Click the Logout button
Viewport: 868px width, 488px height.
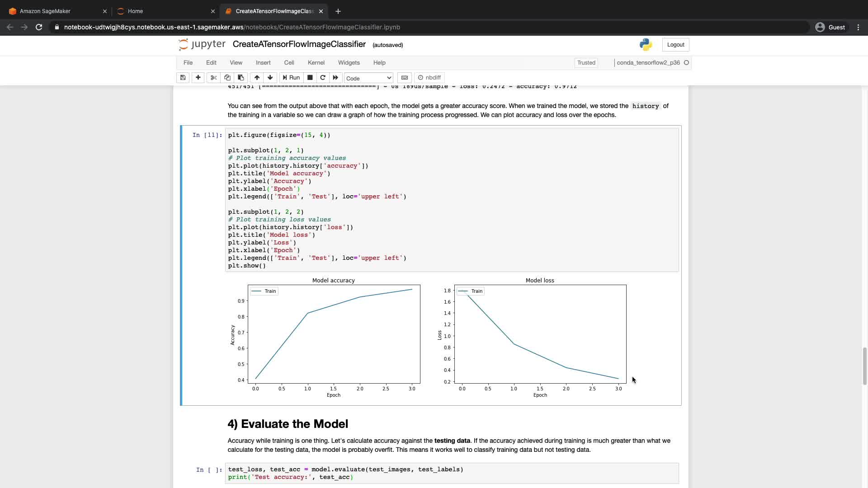click(x=675, y=45)
